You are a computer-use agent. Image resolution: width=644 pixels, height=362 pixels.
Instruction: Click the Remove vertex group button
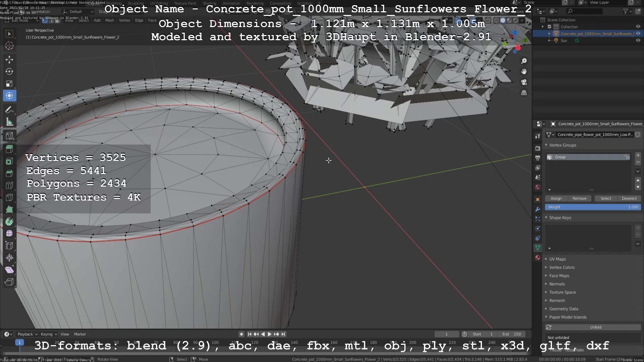click(x=579, y=198)
